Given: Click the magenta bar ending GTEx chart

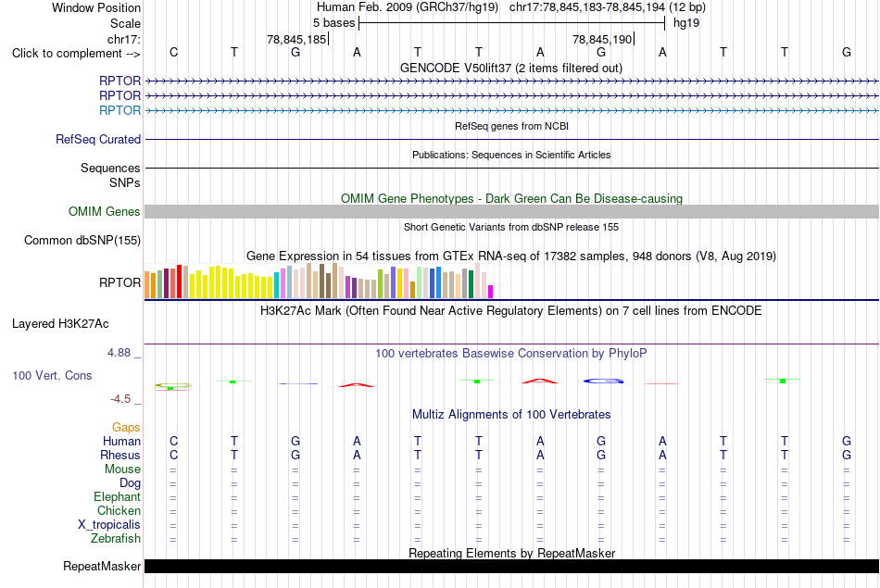Looking at the screenshot, I should click(491, 292).
